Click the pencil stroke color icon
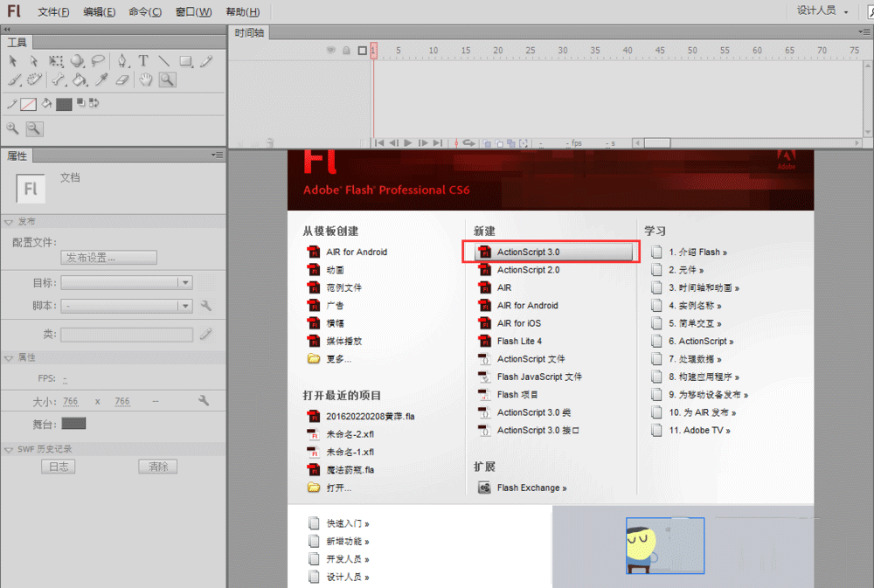874x588 pixels. (11, 104)
